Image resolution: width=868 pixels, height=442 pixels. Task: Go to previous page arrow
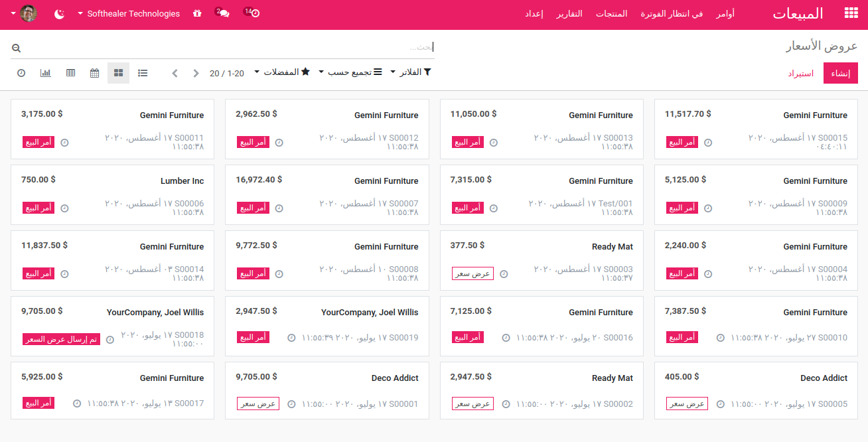175,73
